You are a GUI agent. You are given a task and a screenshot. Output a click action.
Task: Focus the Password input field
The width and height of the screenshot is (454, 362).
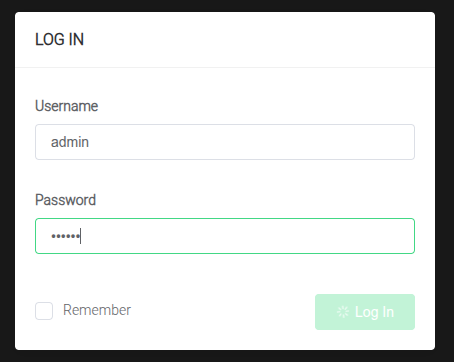225,236
